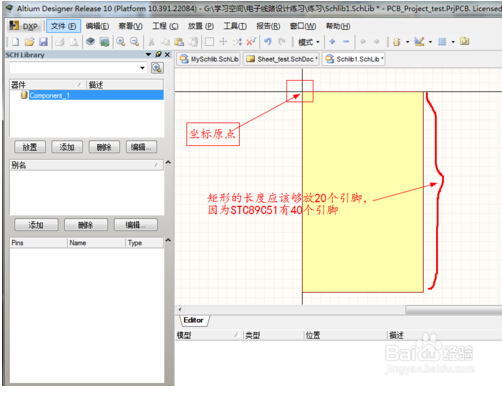
Task: Open the 帮助(H) menu
Action: tap(338, 26)
